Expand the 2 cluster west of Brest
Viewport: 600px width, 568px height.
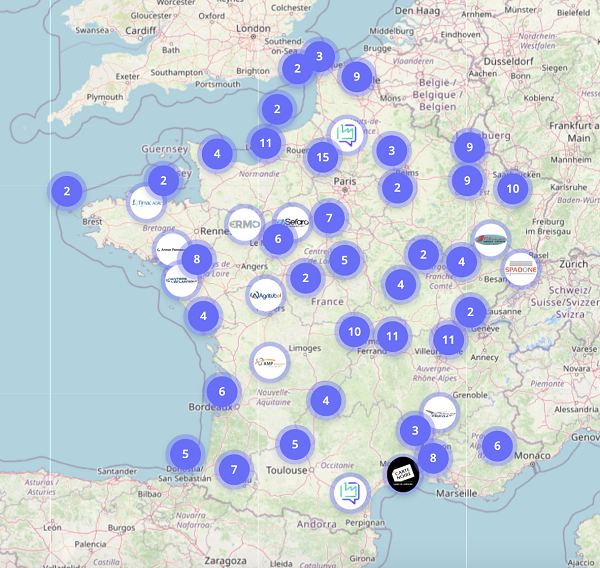[x=66, y=190]
